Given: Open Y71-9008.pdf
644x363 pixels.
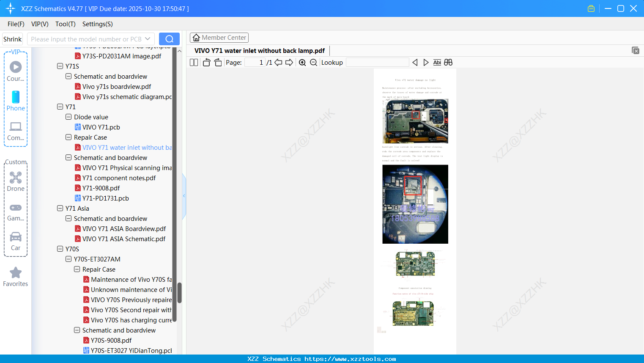Looking at the screenshot, I should pos(97,188).
